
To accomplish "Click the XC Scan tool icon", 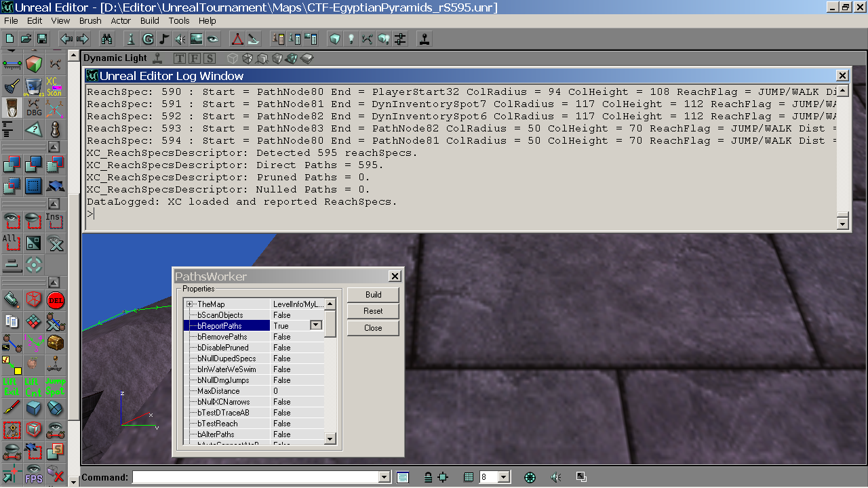I will tap(54, 86).
